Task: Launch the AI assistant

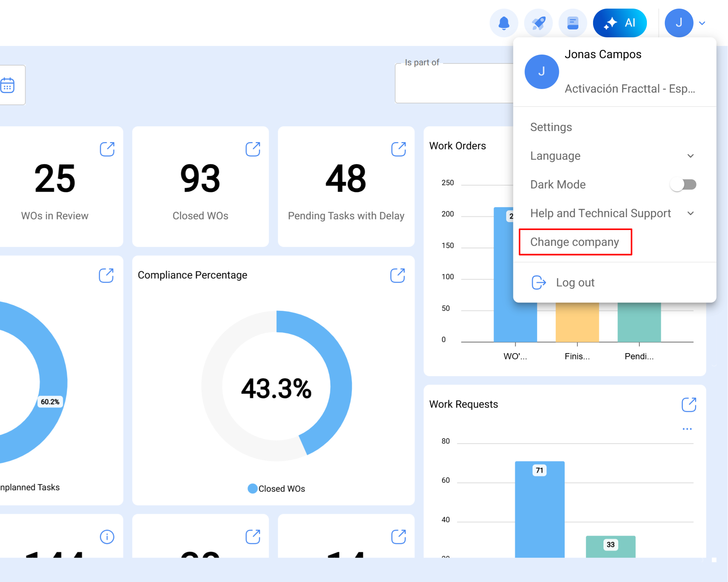Action: (620, 23)
